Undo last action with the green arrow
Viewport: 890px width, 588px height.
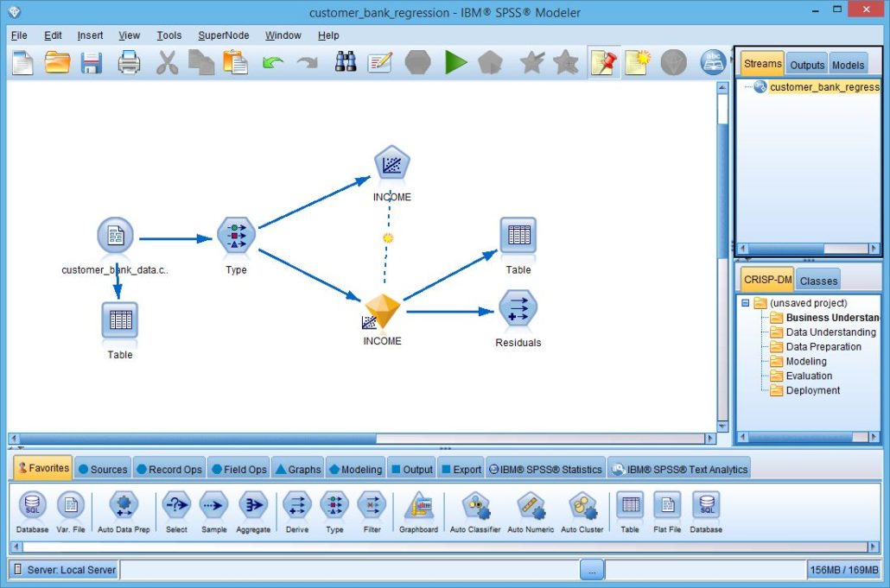tap(273, 62)
